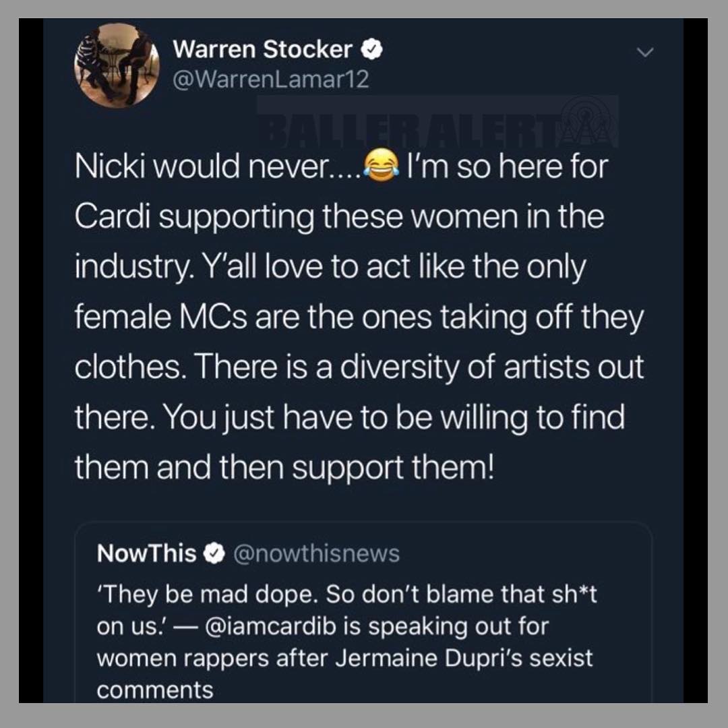Open Warren Stocker's profile picture
The width and height of the screenshot is (728, 728).
click(117, 65)
